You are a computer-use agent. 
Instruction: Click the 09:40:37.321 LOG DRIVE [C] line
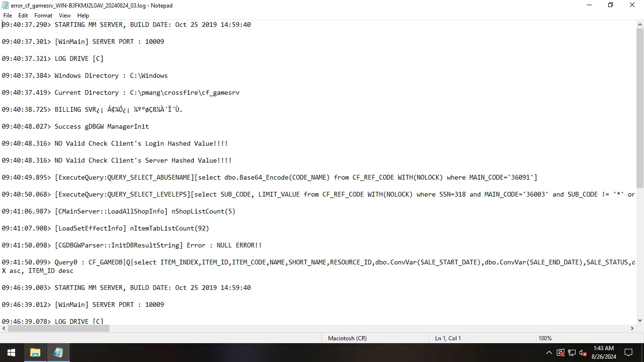click(53, 58)
